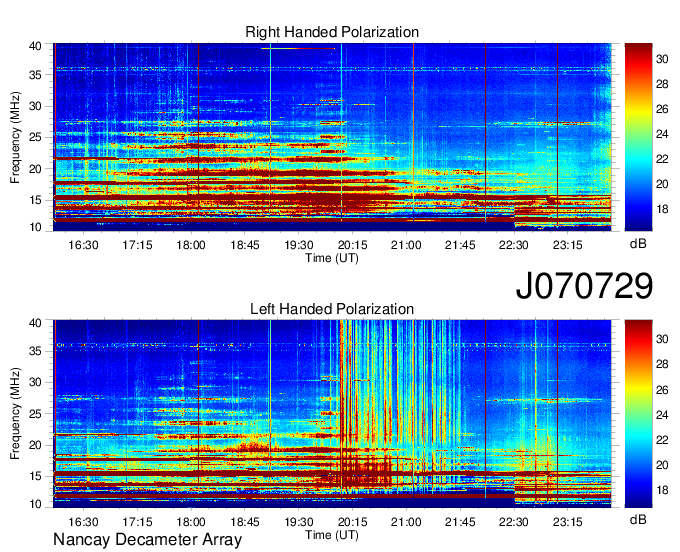Click the 40 MHz tick on top plot

35,46
